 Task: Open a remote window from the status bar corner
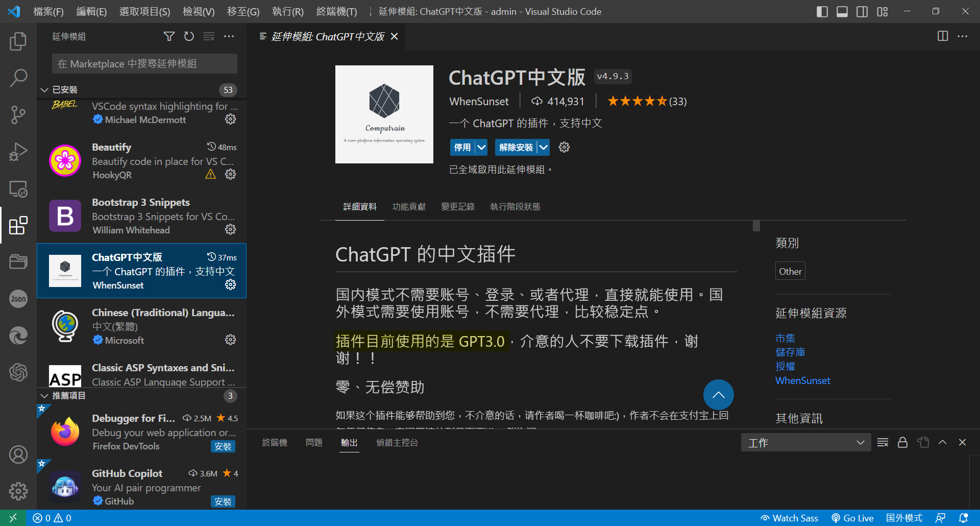point(12,518)
